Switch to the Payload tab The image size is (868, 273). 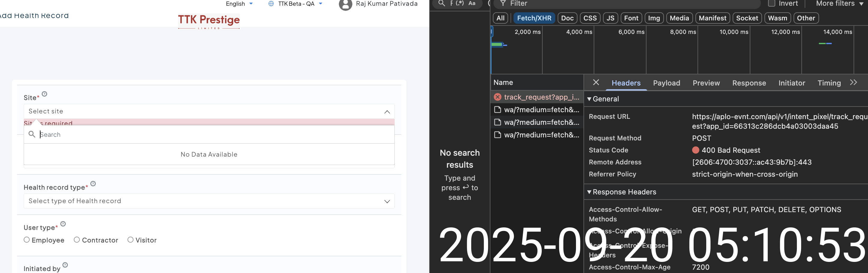(x=666, y=83)
